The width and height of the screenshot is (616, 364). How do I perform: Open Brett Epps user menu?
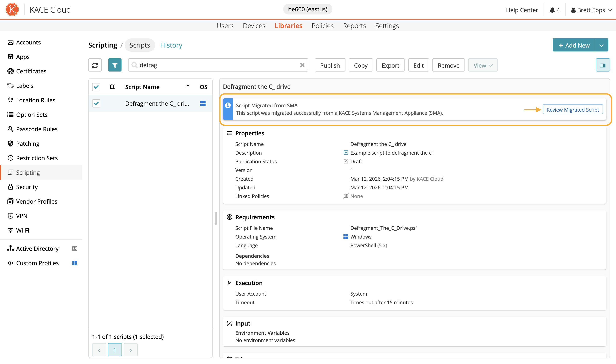tap(591, 10)
